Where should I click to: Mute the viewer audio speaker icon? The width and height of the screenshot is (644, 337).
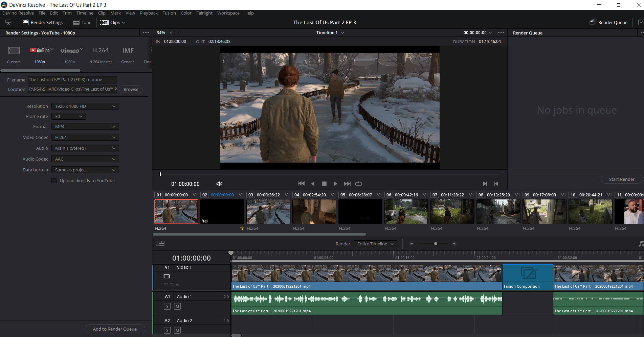[x=219, y=184]
